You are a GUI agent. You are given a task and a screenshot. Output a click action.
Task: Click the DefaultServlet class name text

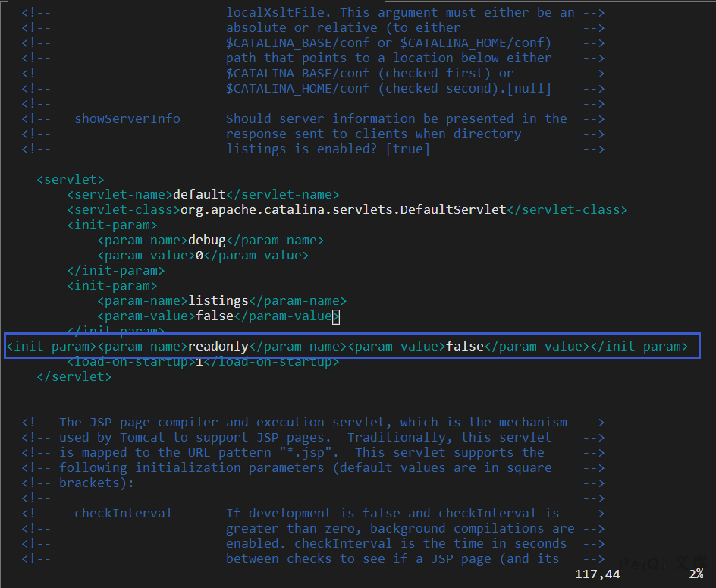(x=343, y=210)
